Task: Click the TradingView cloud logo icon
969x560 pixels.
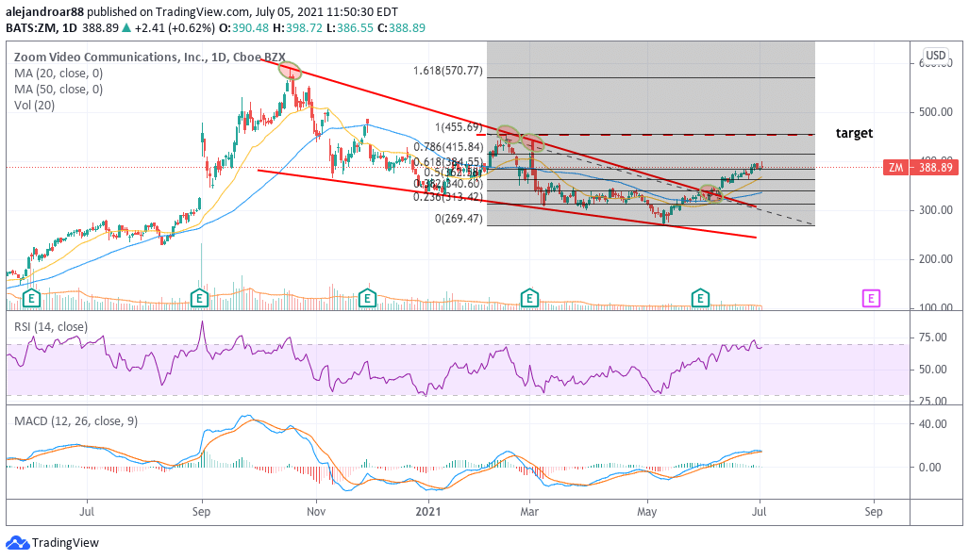Action: tap(17, 543)
